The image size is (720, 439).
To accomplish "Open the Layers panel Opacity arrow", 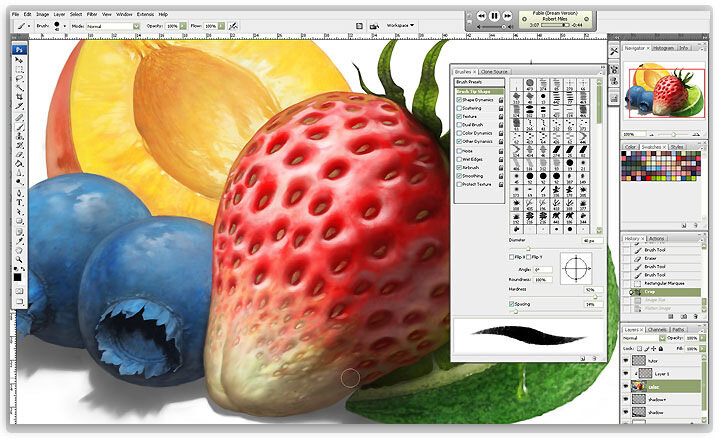I will [702, 338].
